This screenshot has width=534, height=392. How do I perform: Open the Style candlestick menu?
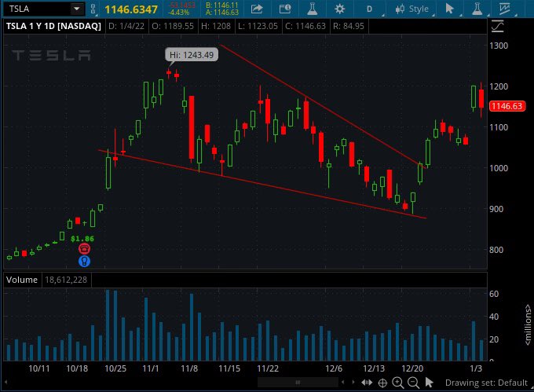tap(412, 9)
